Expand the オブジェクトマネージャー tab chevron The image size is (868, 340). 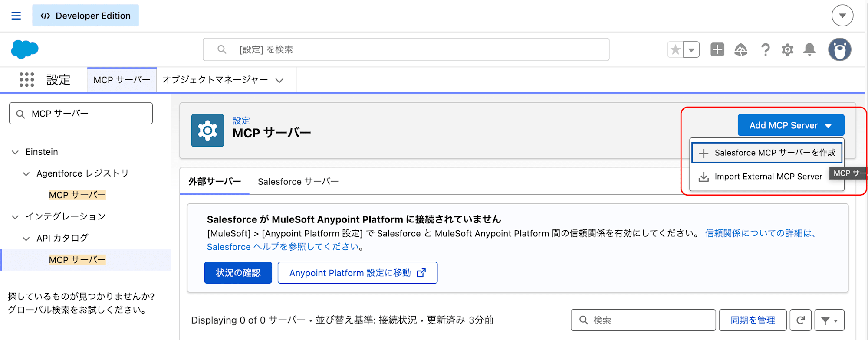pos(279,80)
